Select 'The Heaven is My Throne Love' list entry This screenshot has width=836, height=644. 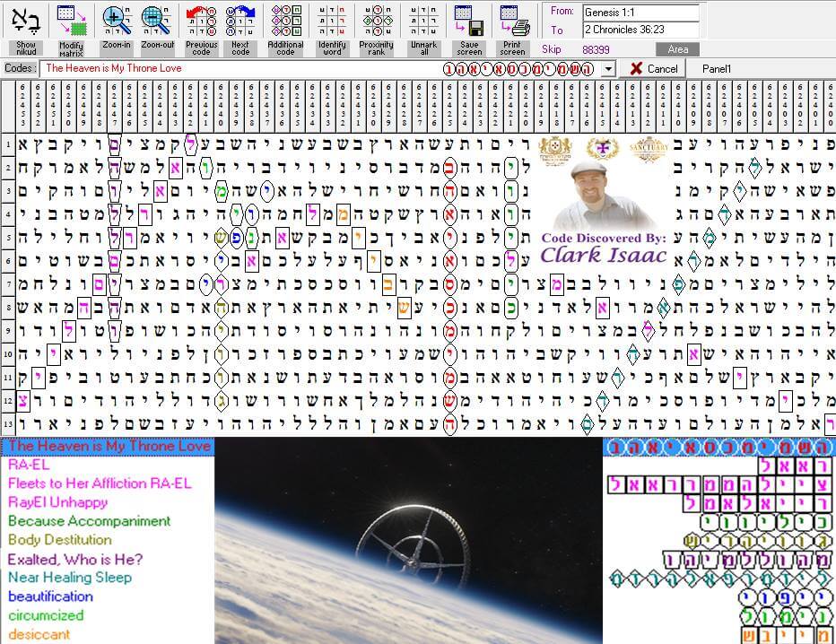tap(108, 446)
